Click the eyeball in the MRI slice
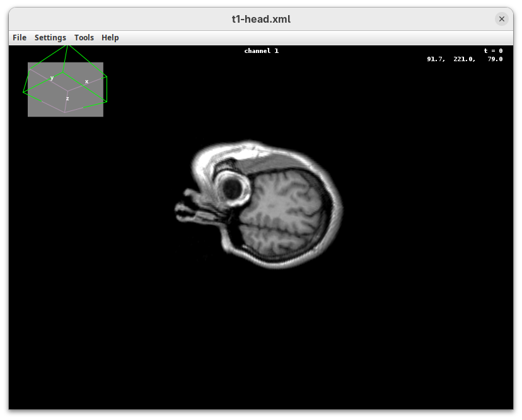522x420 pixels. pyautogui.click(x=232, y=186)
